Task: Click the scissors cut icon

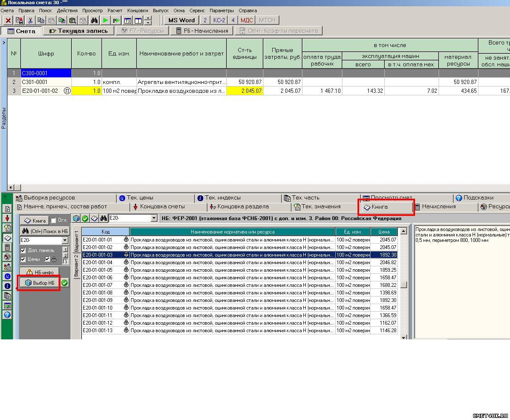Action: pyautogui.click(x=30, y=20)
